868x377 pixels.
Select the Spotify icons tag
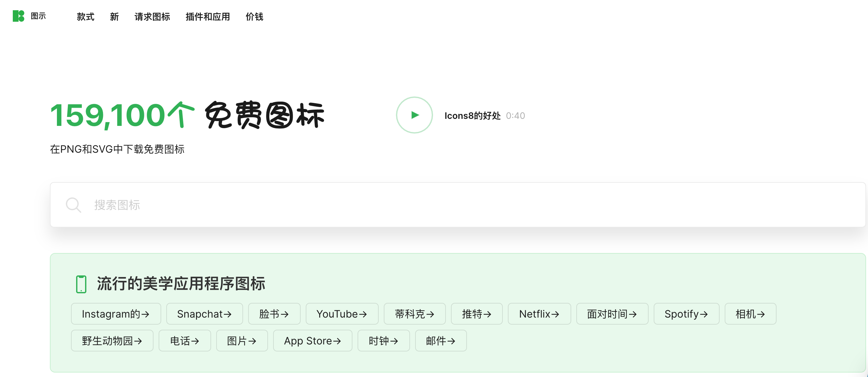[686, 314]
